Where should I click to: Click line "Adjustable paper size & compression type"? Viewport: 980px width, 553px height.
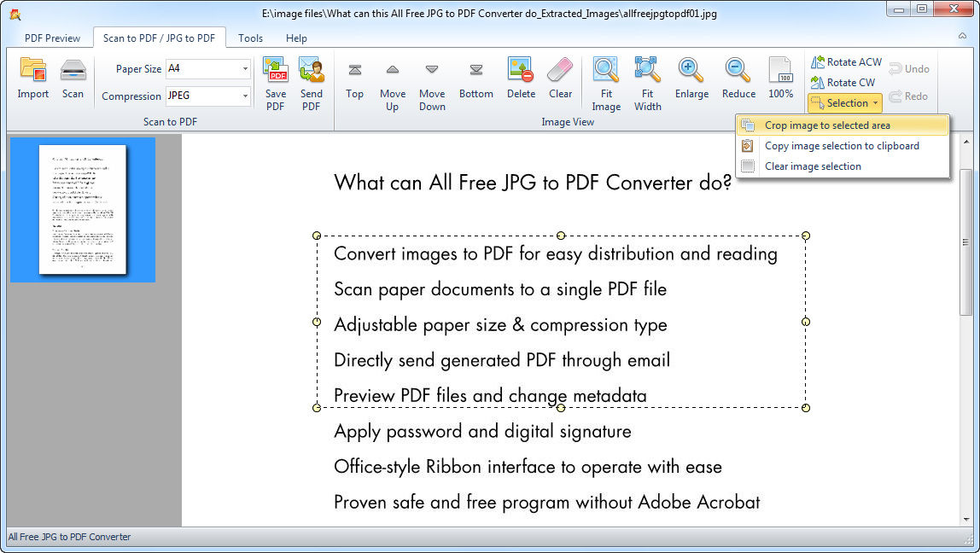tap(500, 325)
